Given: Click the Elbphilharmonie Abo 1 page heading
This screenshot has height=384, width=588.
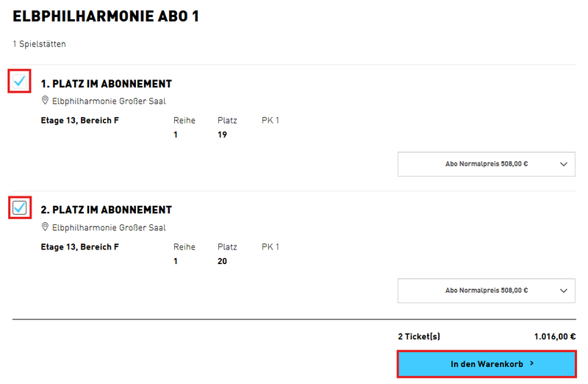Looking at the screenshot, I should click(x=106, y=16).
